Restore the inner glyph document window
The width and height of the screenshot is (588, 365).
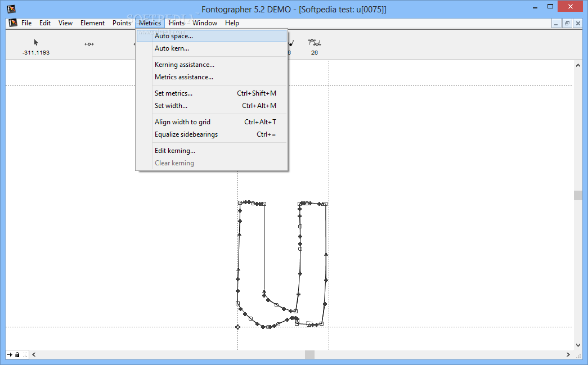pyautogui.click(x=567, y=23)
